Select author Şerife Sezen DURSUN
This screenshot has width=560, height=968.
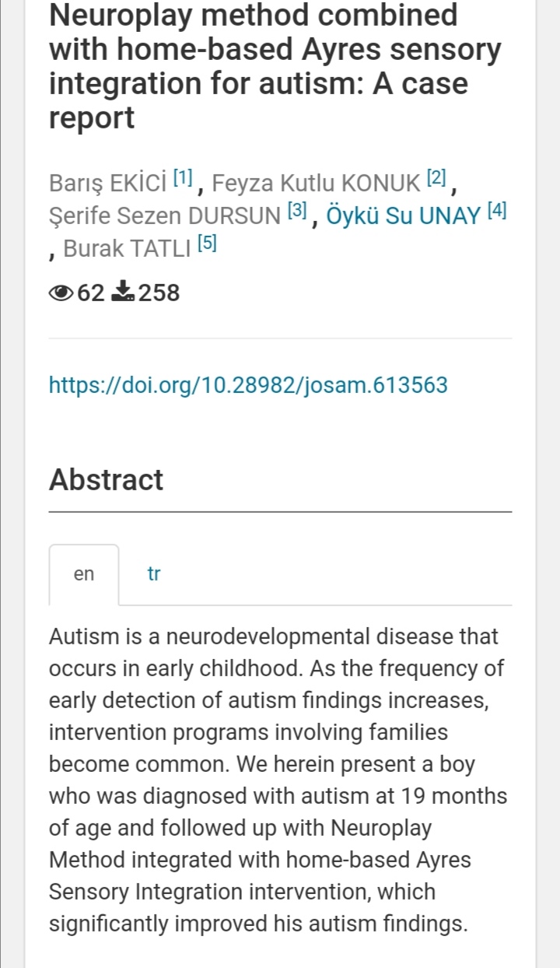(x=164, y=216)
